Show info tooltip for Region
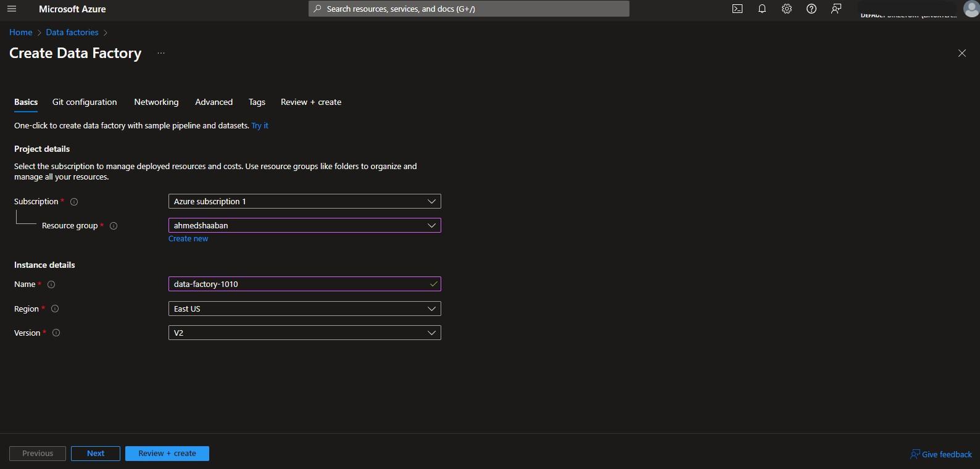The image size is (980, 469). (55, 309)
